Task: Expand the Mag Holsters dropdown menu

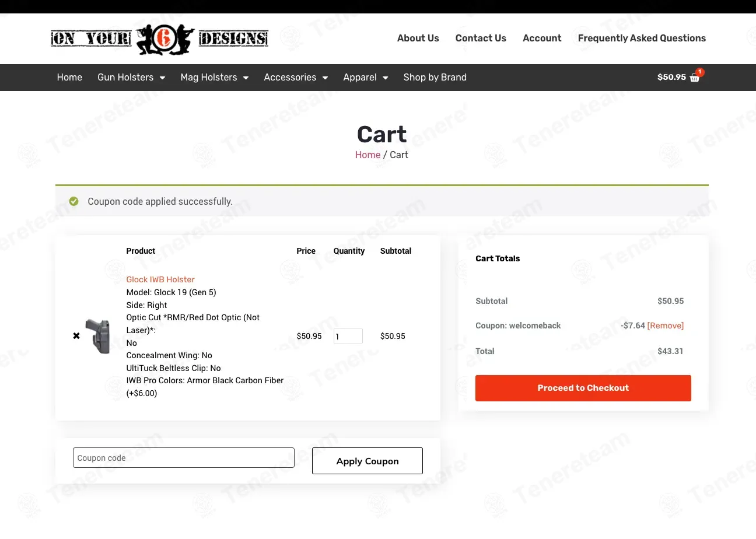Action: click(215, 78)
